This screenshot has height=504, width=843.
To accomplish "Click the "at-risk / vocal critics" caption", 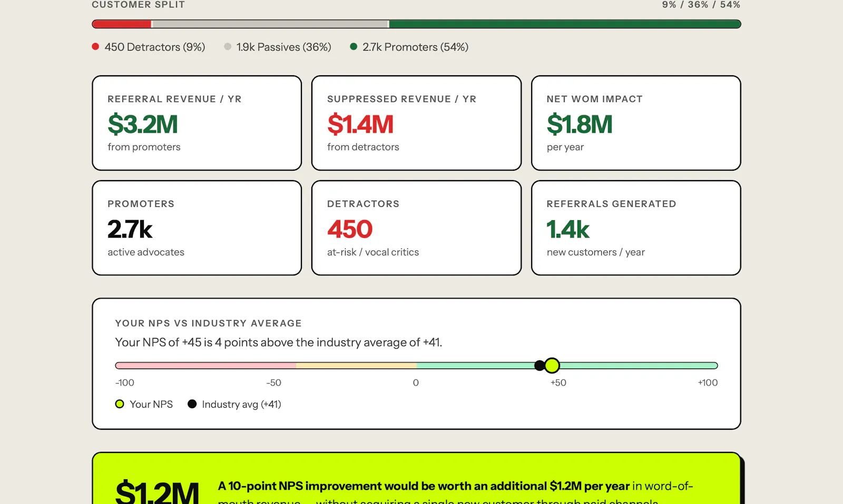I will coord(373,252).
